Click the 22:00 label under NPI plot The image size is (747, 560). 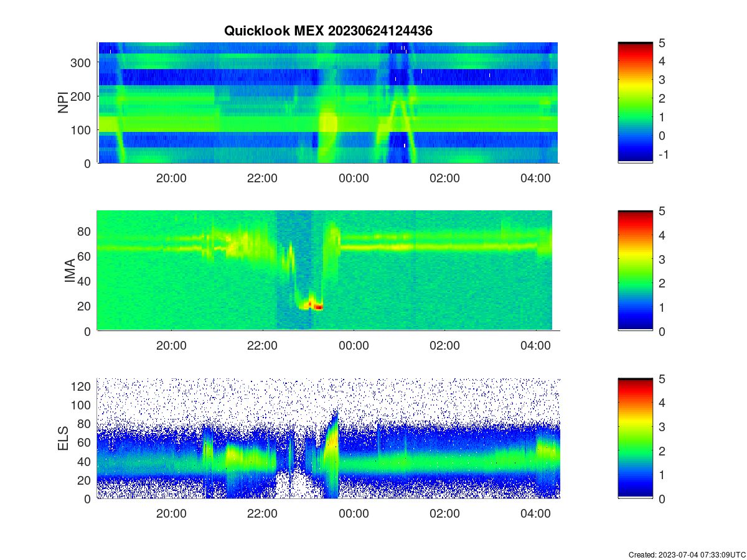click(x=262, y=178)
